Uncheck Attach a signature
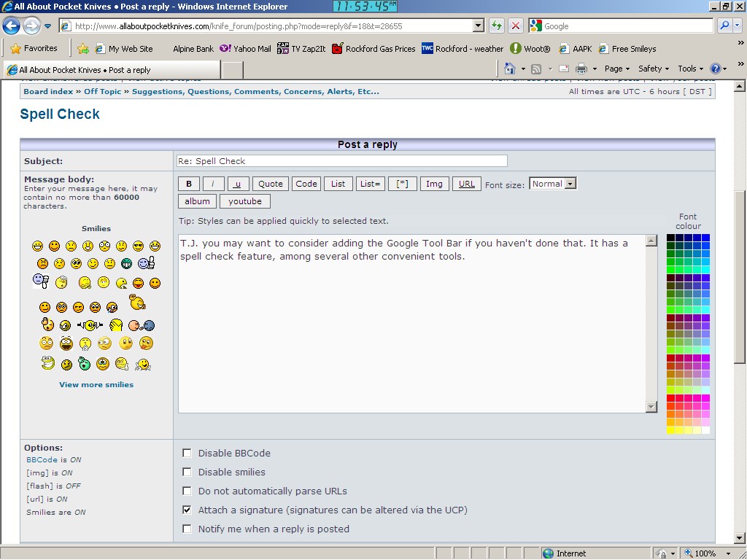Image resolution: width=747 pixels, height=560 pixels. coord(187,510)
